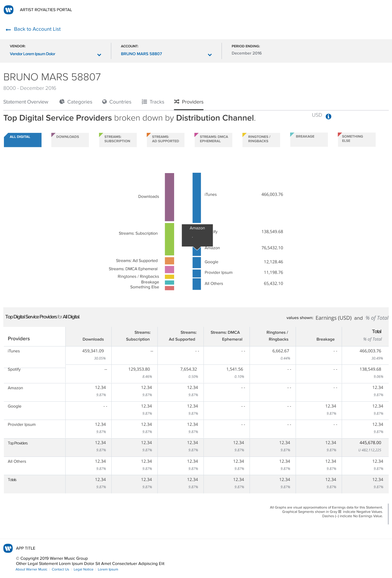Open the Statement Overview tab
The height and width of the screenshot is (578, 392).
pyautogui.click(x=26, y=102)
